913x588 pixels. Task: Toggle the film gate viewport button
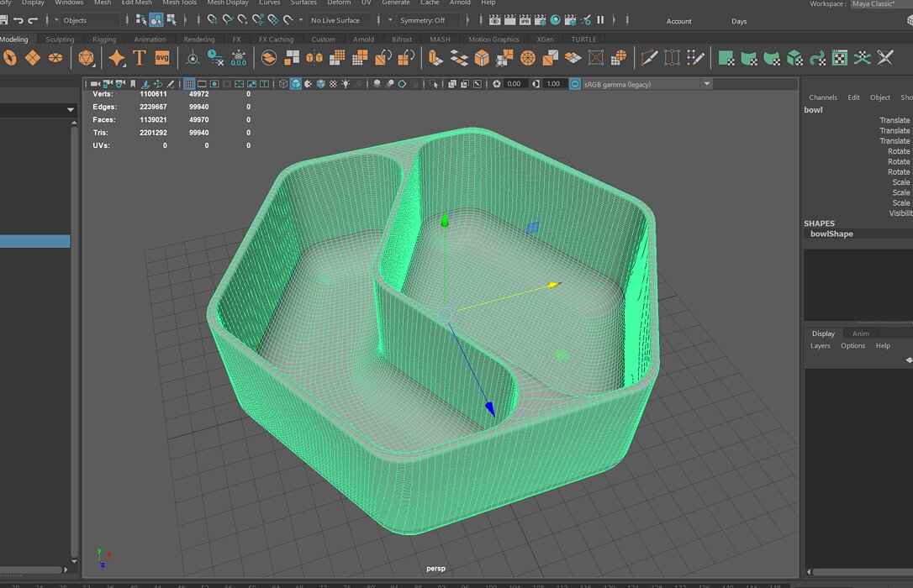pos(202,84)
